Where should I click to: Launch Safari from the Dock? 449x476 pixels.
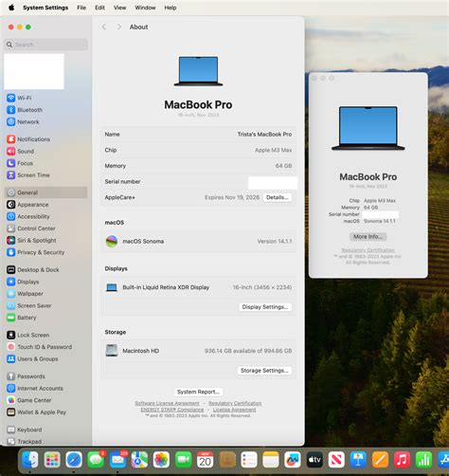click(74, 460)
